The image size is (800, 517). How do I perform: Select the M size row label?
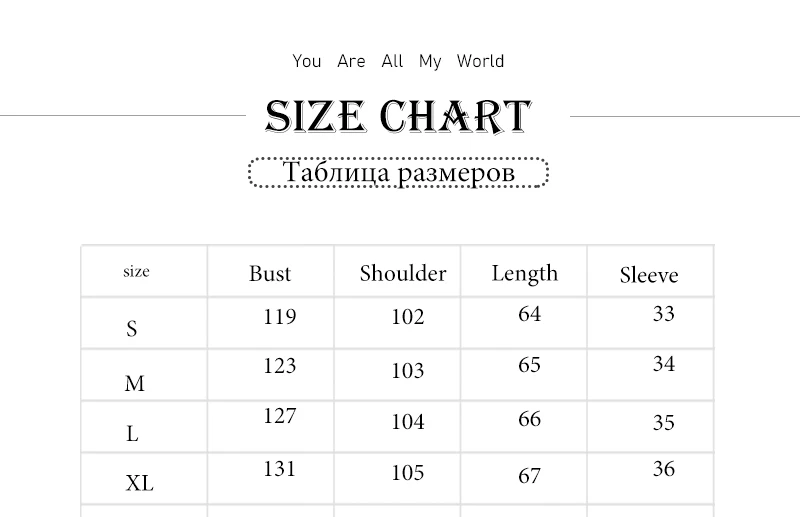coord(135,383)
